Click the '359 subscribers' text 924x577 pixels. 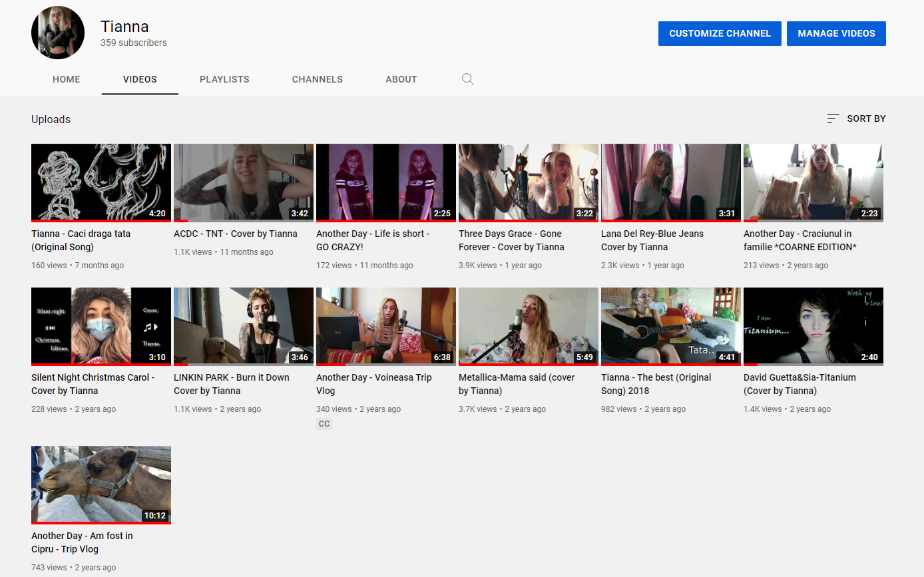[x=134, y=43]
